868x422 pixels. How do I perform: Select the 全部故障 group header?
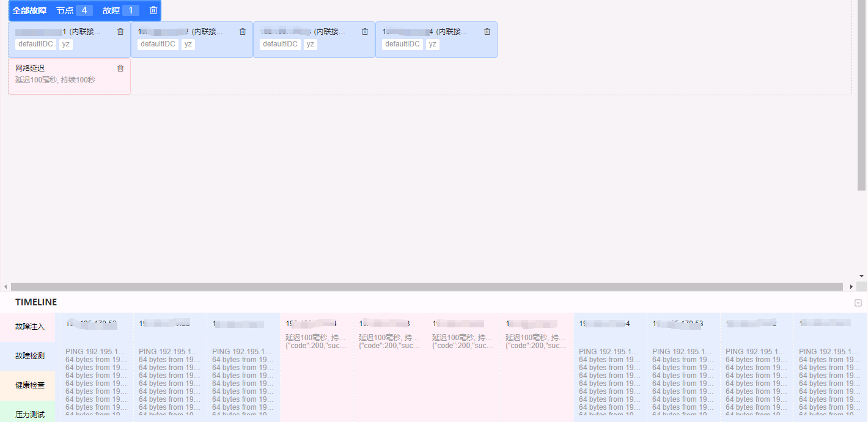point(85,10)
